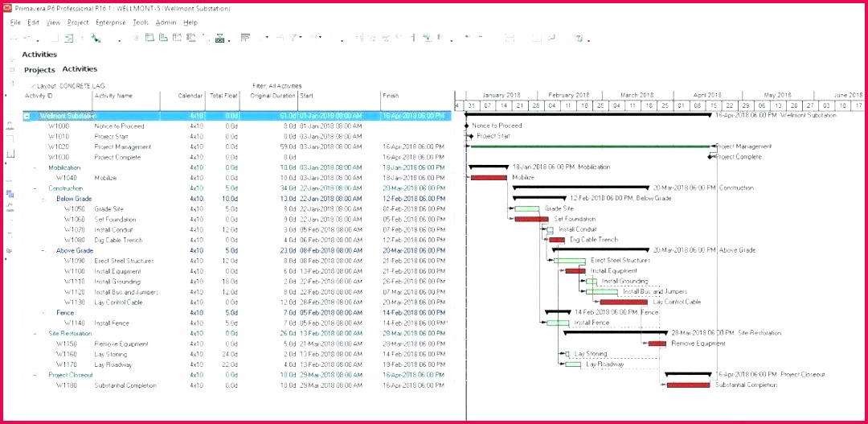Select the red Lay Control Cable Gantt bar
The image size is (868, 424).
click(x=624, y=302)
